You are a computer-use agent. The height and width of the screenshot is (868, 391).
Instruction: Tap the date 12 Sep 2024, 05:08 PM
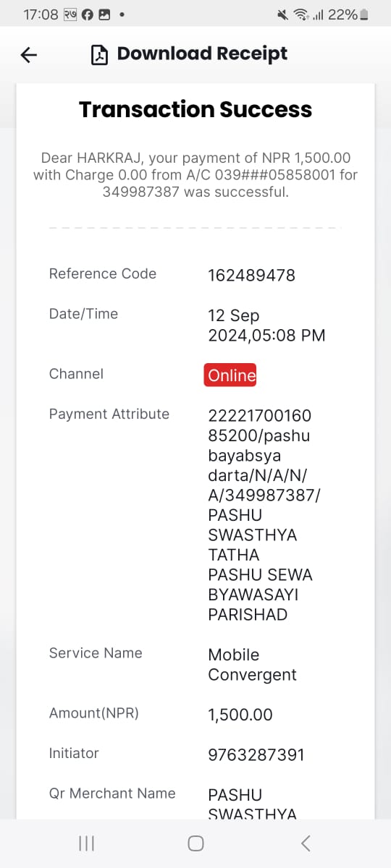(266, 325)
